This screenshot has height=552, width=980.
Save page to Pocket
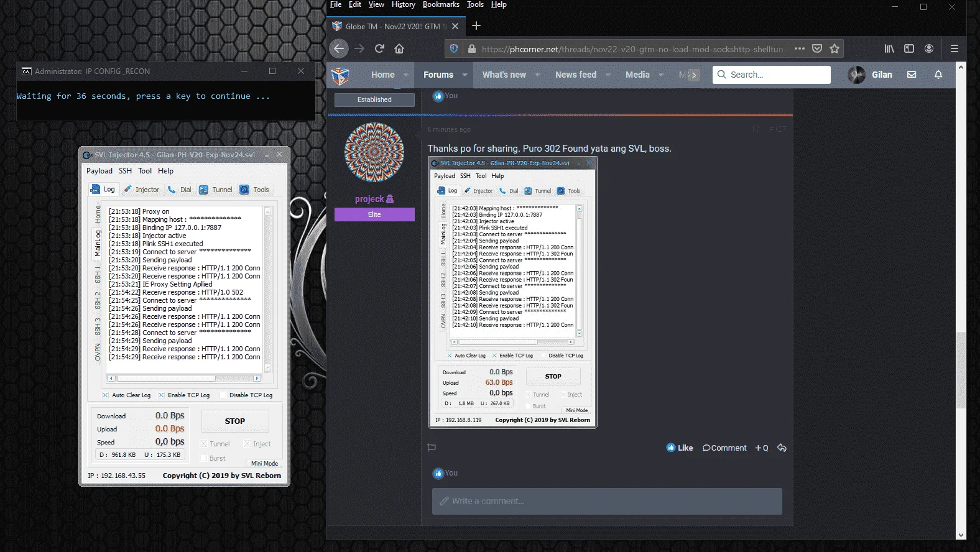[x=817, y=48]
